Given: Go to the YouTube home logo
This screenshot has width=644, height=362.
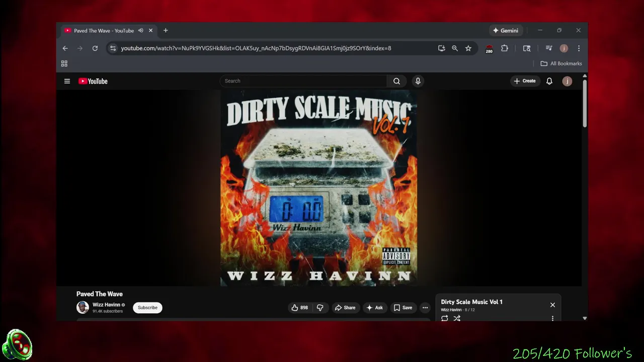Looking at the screenshot, I should [x=93, y=81].
